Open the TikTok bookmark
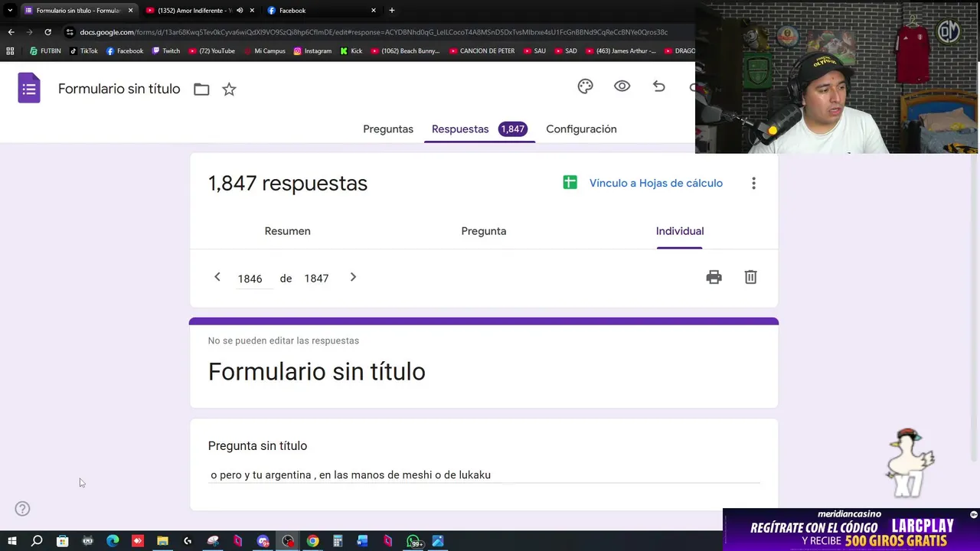Screen dimensions: 980x551 coord(83,51)
